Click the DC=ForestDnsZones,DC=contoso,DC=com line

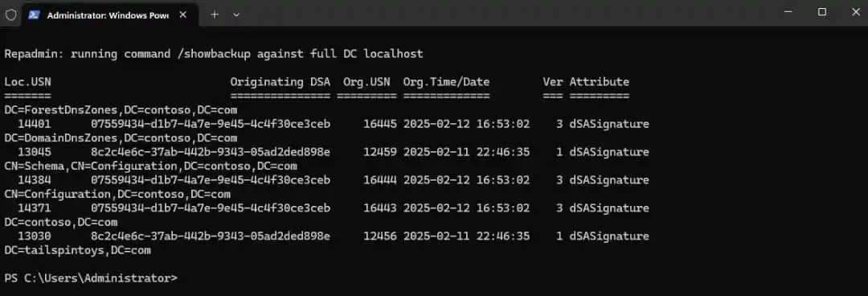(x=121, y=109)
